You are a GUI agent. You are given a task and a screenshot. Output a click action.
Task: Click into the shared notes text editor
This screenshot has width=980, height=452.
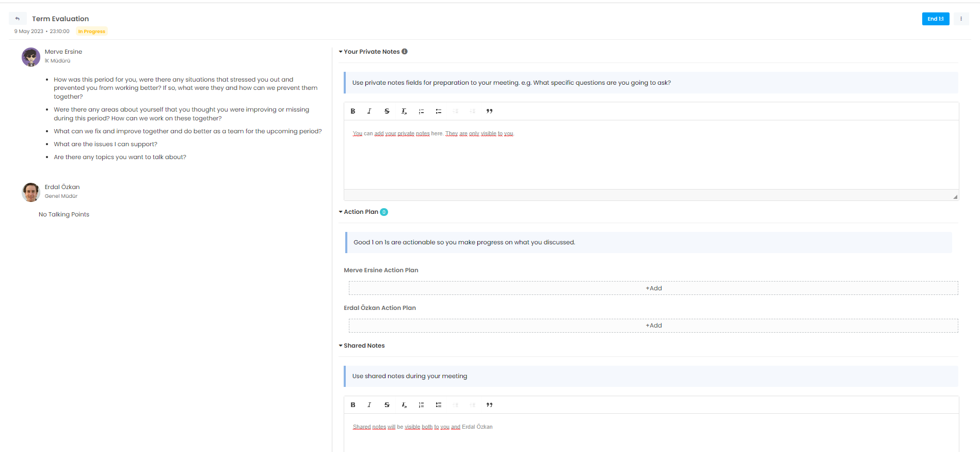pos(651,433)
